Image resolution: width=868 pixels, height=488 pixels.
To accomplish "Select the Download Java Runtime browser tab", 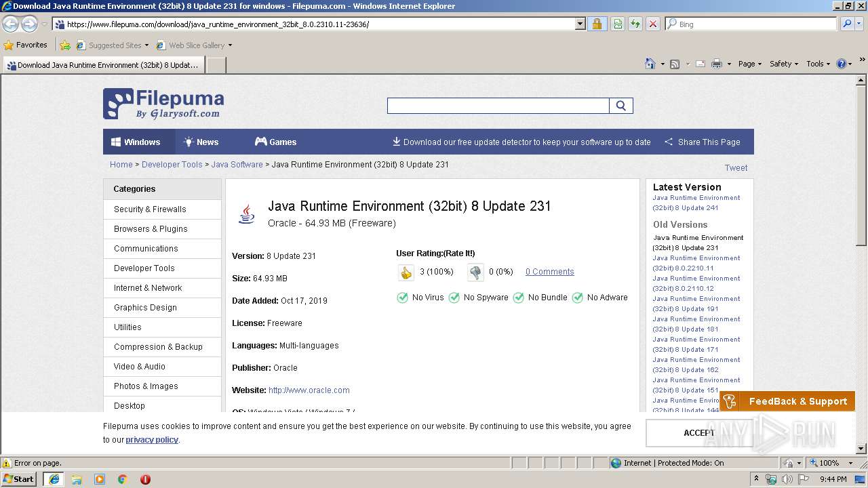I will click(x=103, y=65).
